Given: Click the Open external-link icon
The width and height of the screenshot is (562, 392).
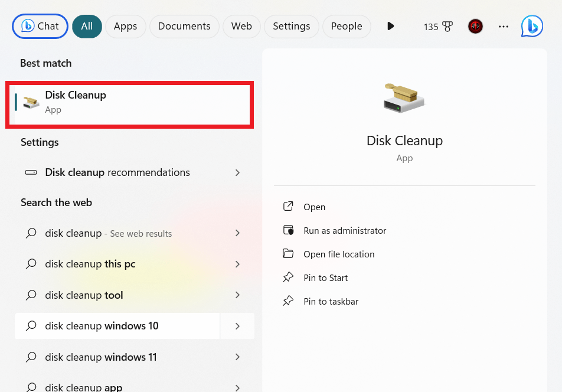Looking at the screenshot, I should pos(288,206).
